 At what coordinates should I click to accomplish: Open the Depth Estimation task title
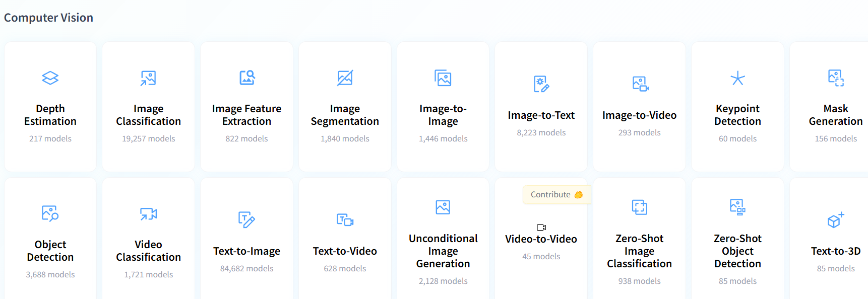pos(50,115)
